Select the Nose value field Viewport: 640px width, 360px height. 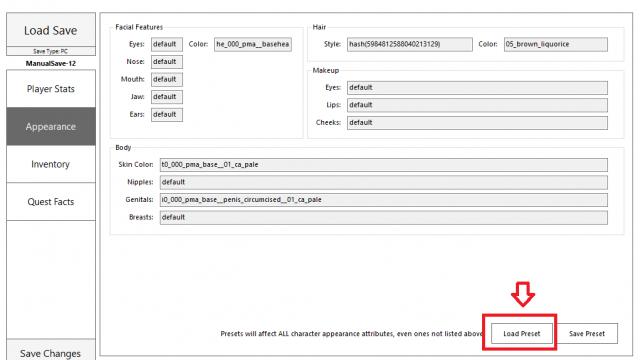(x=167, y=62)
